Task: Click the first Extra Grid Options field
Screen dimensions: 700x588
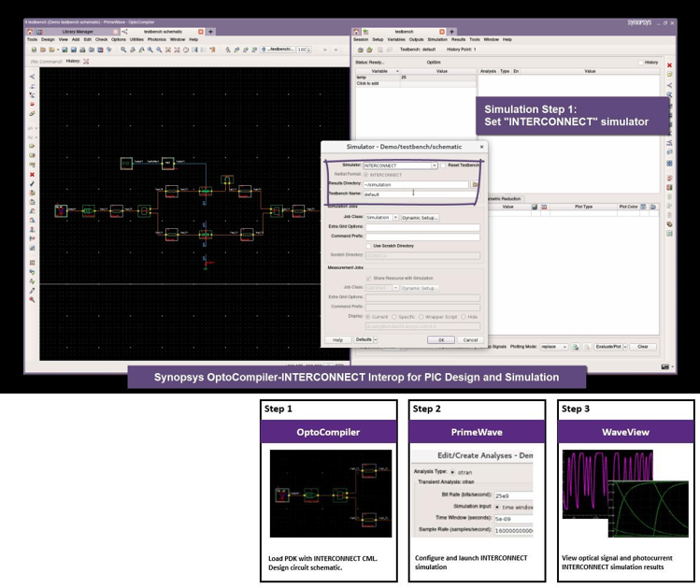Action: tap(422, 227)
